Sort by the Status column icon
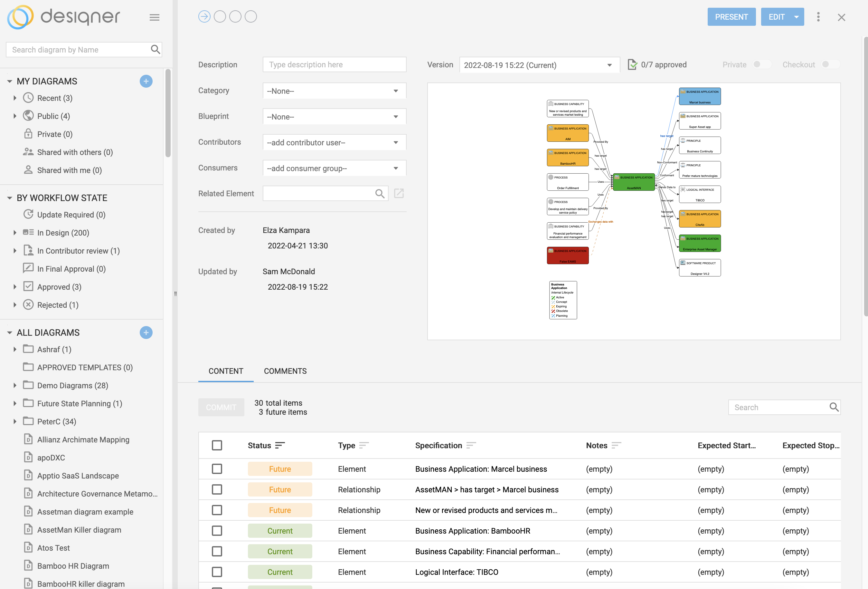The width and height of the screenshot is (868, 589). [x=280, y=445]
